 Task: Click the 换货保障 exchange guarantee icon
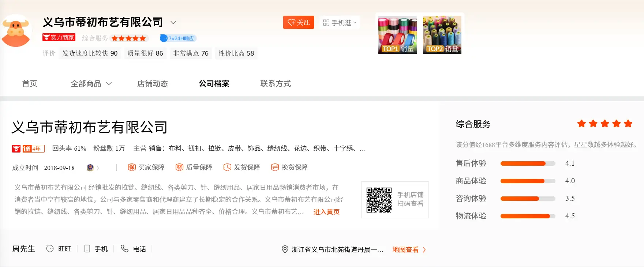pyautogui.click(x=275, y=167)
